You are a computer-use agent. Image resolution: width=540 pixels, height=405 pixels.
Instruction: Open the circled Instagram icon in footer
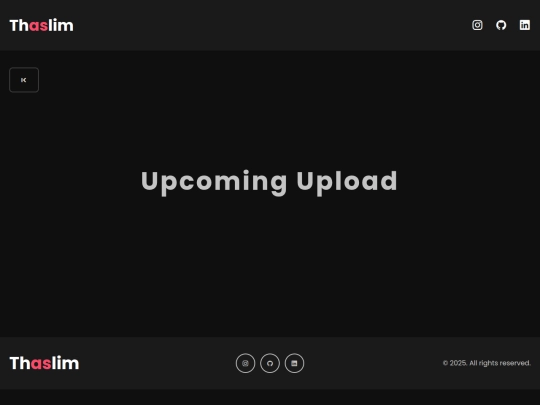tap(245, 363)
